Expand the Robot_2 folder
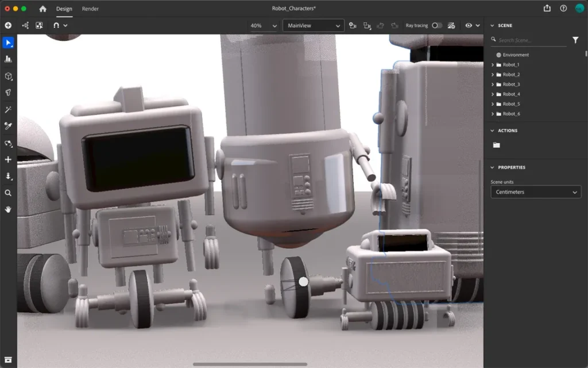Image resolution: width=588 pixels, height=368 pixels. (x=492, y=74)
